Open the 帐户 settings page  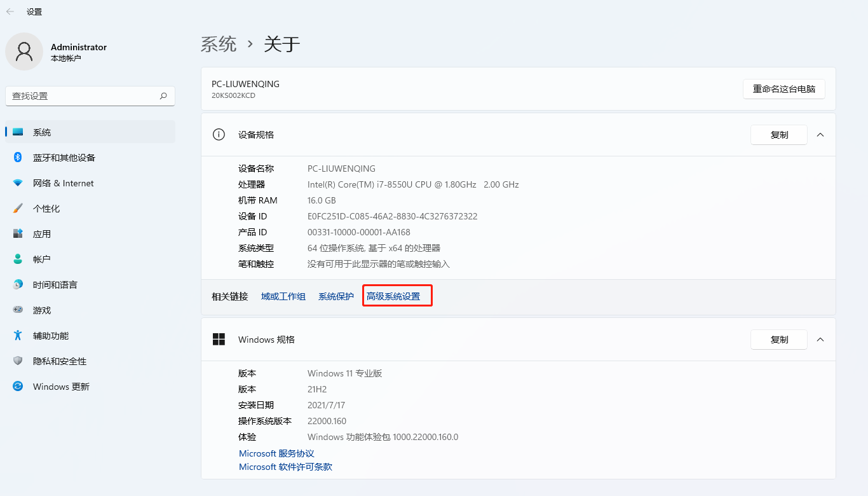coord(90,259)
